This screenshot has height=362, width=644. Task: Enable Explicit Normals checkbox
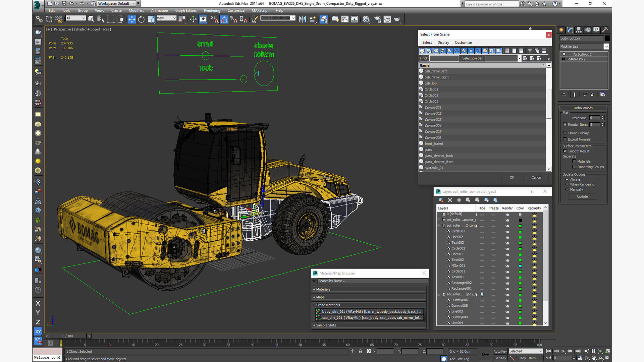565,139
